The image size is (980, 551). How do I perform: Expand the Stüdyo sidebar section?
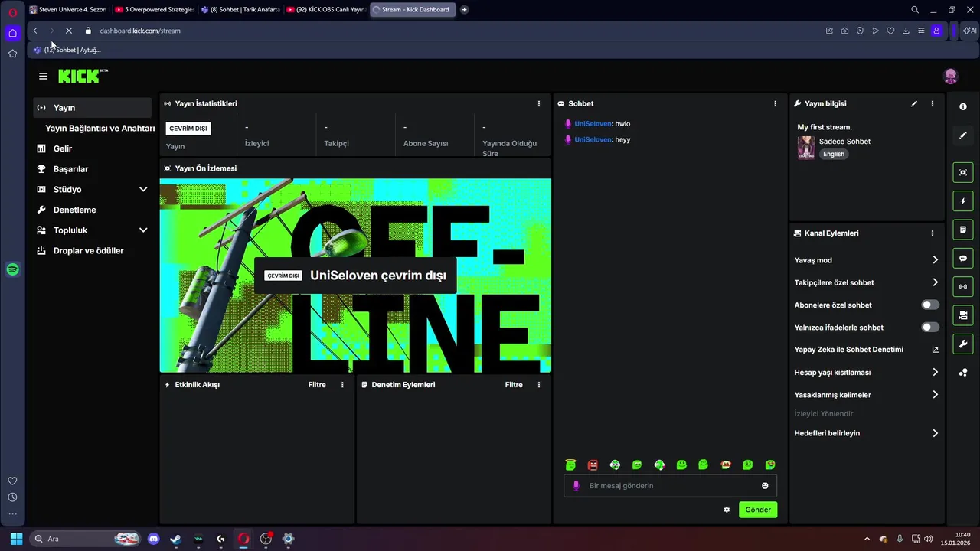(x=143, y=189)
